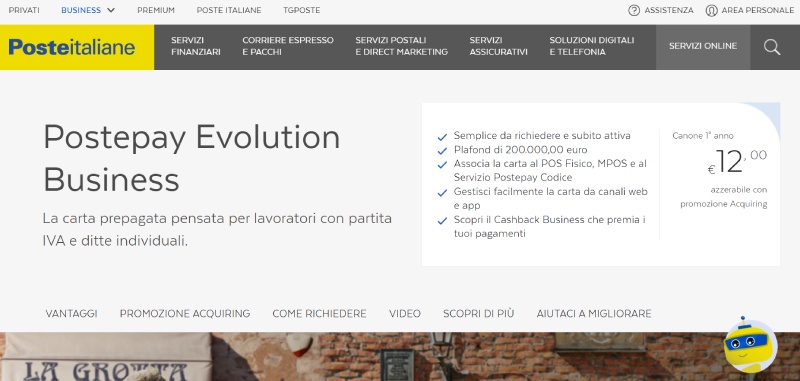The image size is (800, 381).
Task: Open the Assistenza link
Action: pos(669,10)
